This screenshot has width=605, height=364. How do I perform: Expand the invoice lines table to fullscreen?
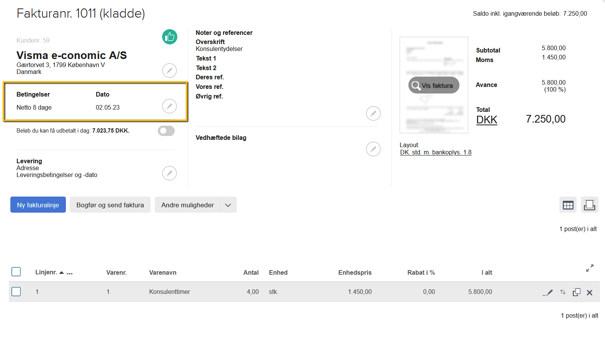(590, 268)
